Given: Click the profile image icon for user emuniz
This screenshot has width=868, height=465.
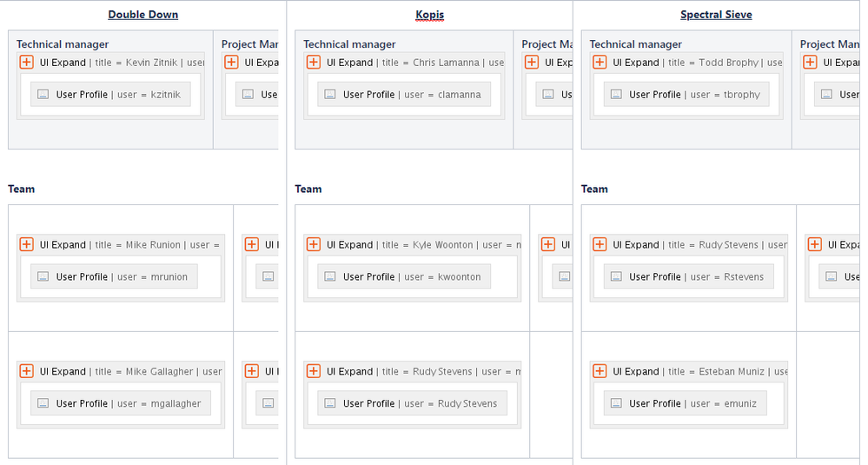Looking at the screenshot, I should click(x=616, y=403).
